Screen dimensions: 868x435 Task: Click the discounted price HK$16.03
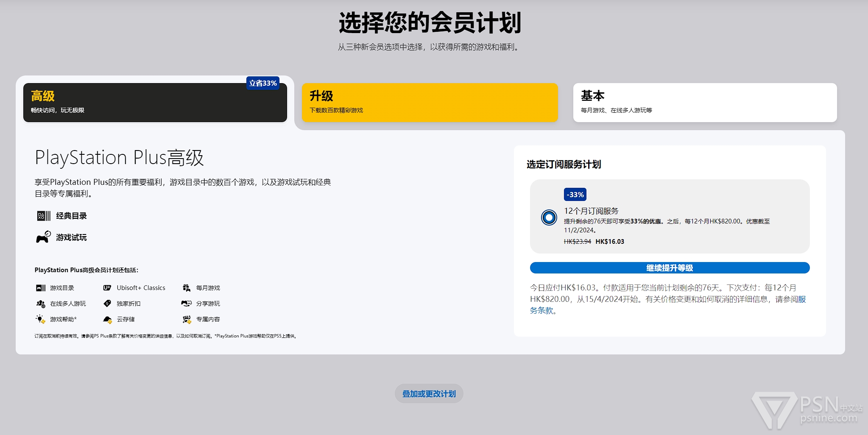point(610,242)
